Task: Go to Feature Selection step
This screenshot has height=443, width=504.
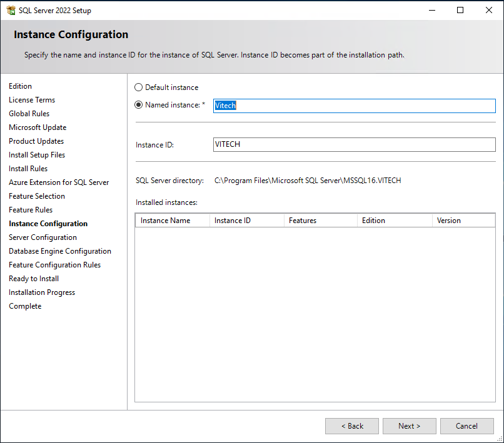Action: 37,196
